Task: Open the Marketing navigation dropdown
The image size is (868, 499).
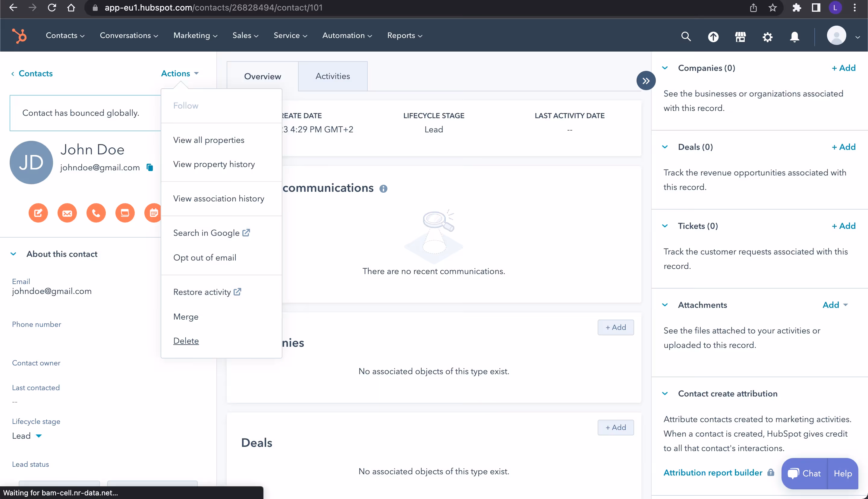Action: point(195,35)
